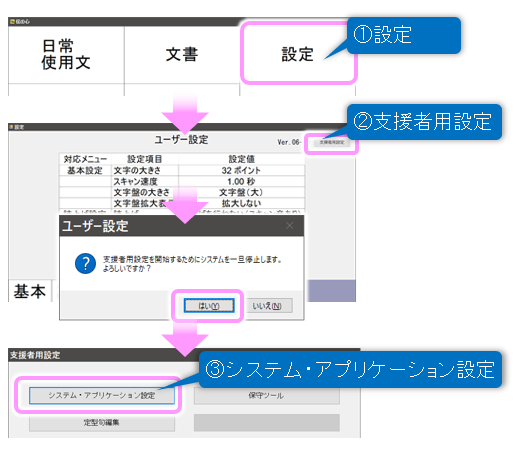Viewport: 520px width, 460px height.
Task: Click the app icon in top title bar
Action: pos(12,22)
